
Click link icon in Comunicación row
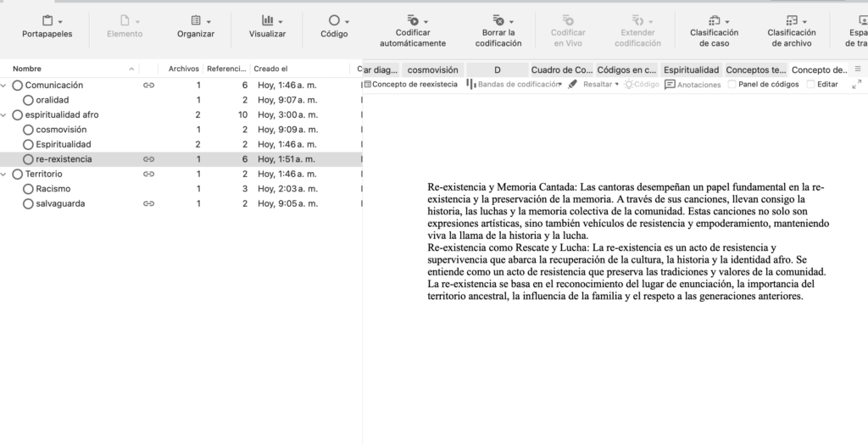coord(148,86)
